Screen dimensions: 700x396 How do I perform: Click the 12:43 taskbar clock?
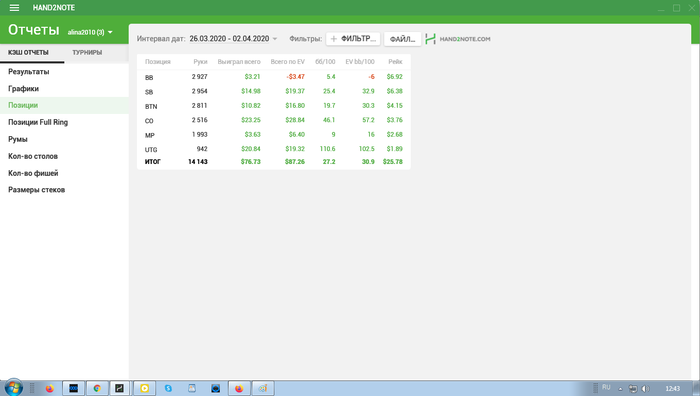(x=672, y=388)
